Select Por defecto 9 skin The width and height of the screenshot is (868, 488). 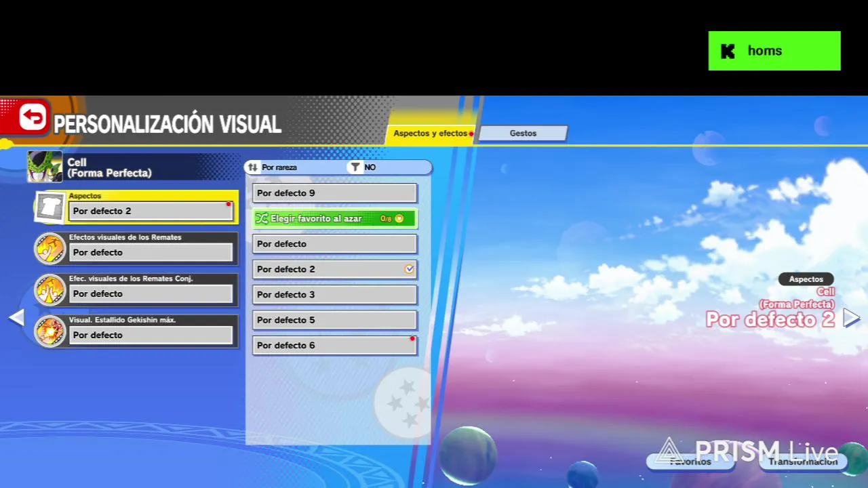335,193
